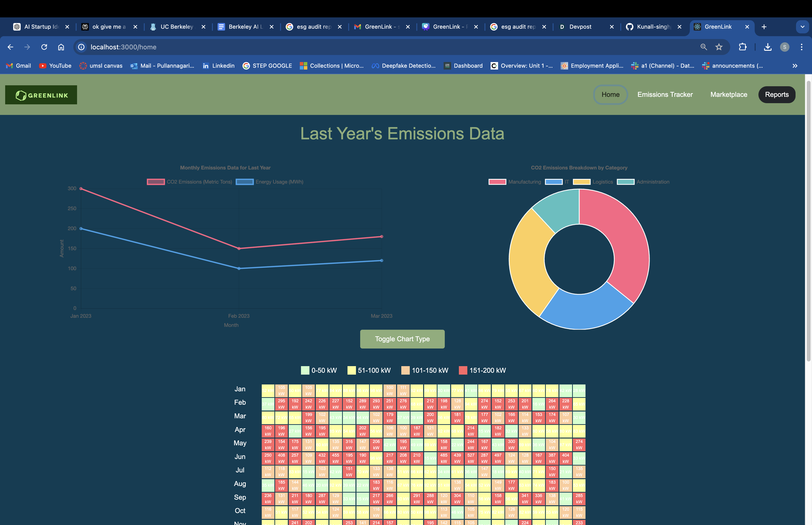Open the Emissions Tracker nav item

coord(665,94)
